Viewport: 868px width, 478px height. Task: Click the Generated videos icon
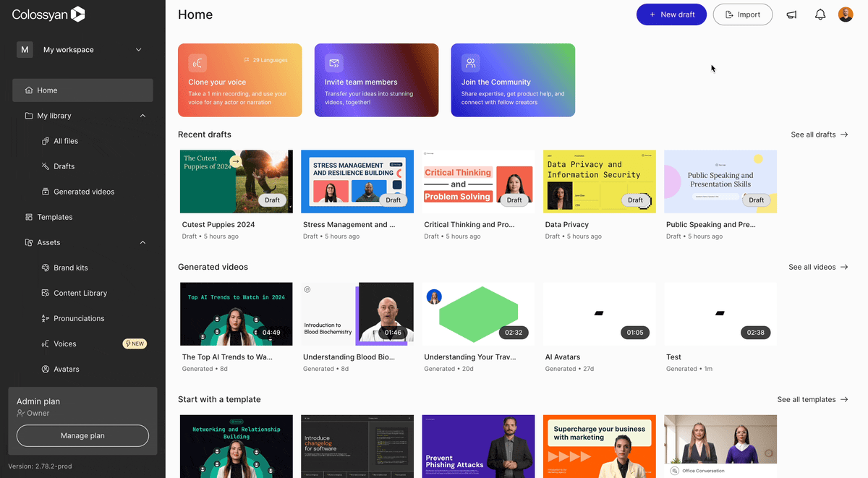[x=46, y=192]
